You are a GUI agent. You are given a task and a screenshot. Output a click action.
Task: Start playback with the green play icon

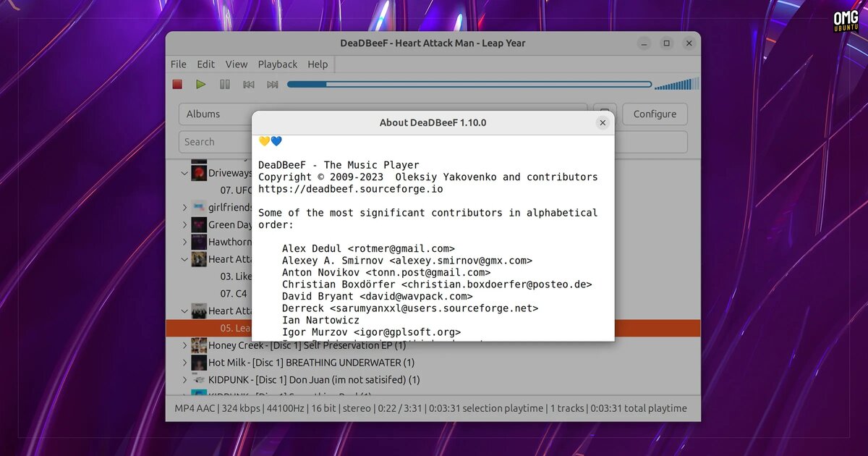(200, 84)
